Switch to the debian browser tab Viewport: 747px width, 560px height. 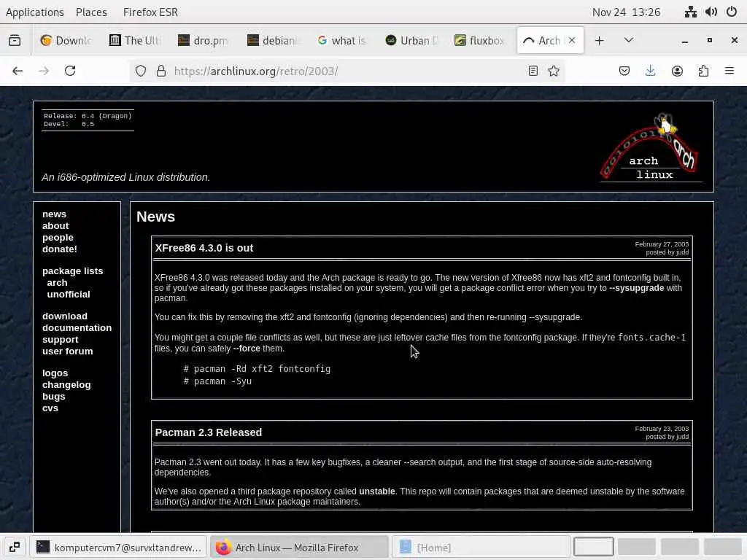273,41
